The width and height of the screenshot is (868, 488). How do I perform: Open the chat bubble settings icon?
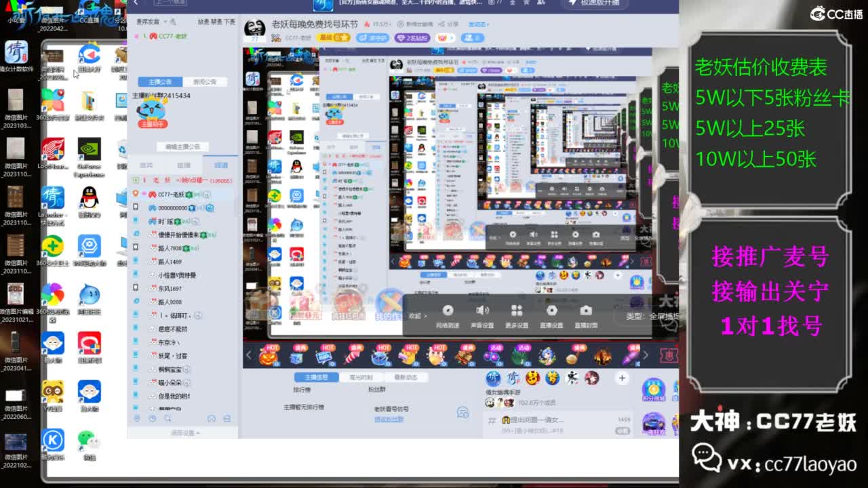click(x=463, y=412)
